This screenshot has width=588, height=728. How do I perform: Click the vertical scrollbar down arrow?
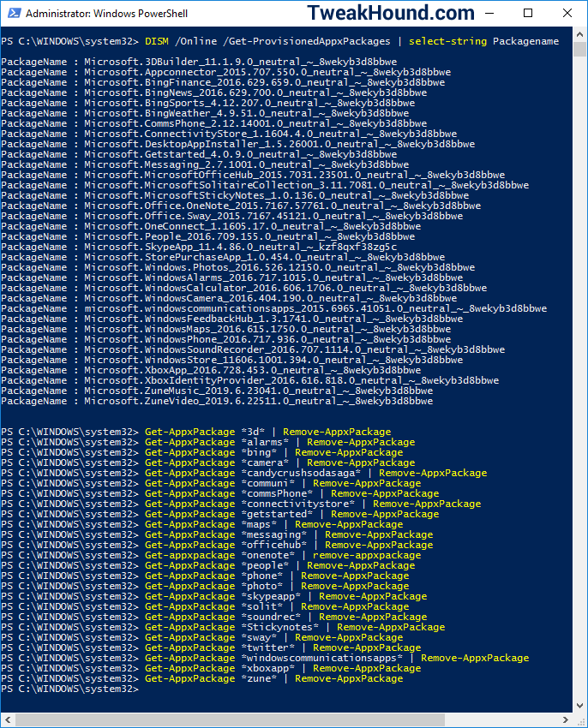point(579,706)
